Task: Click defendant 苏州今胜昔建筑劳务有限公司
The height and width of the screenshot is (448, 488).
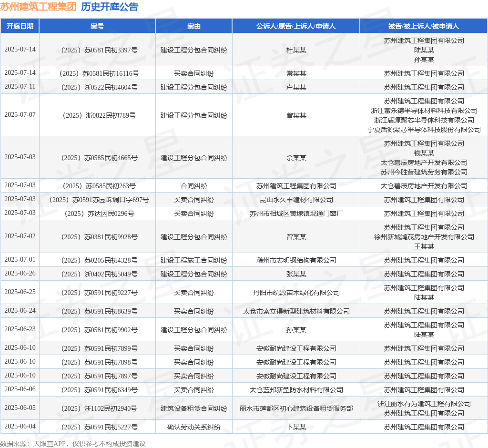Action: tap(424, 172)
